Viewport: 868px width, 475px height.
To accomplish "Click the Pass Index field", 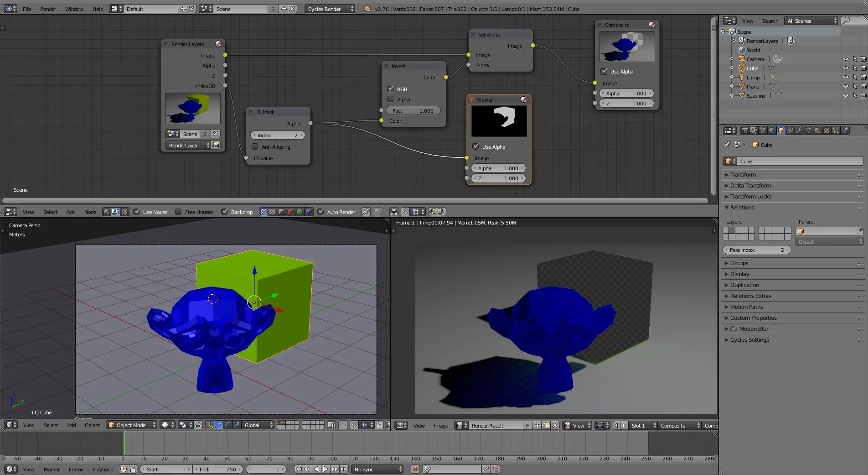I will pyautogui.click(x=757, y=250).
